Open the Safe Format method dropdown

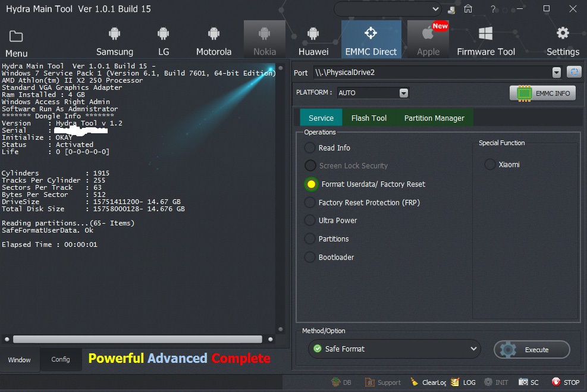coord(394,349)
